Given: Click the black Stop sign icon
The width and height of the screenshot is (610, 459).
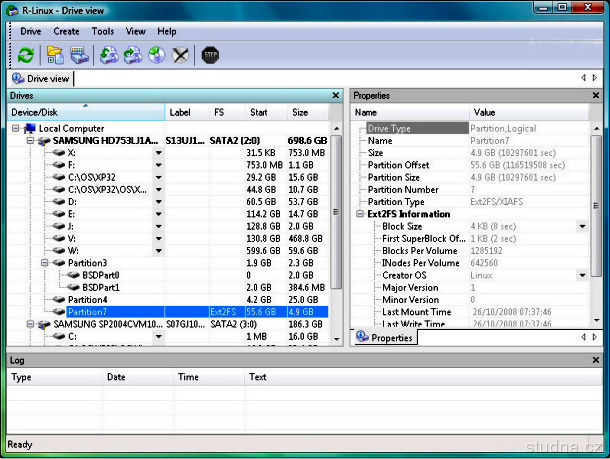Looking at the screenshot, I should point(210,55).
